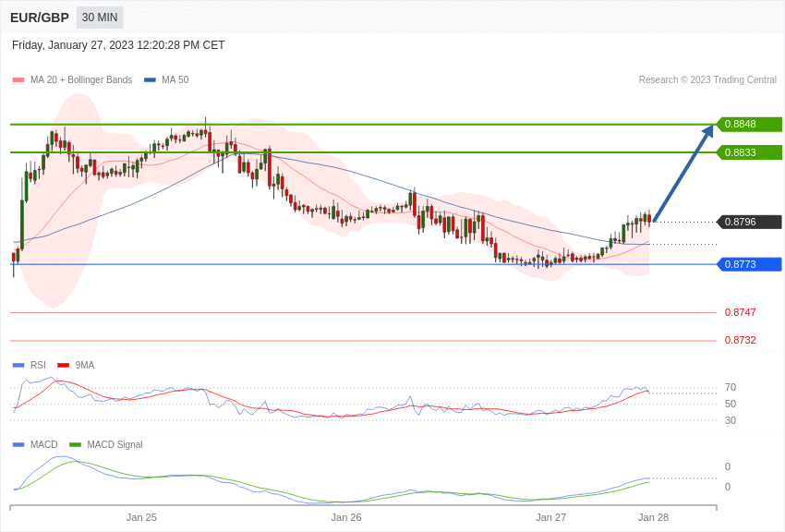Screen dimensions: 785x532
Task: Click the MA 50 legend label
Action: pos(175,80)
